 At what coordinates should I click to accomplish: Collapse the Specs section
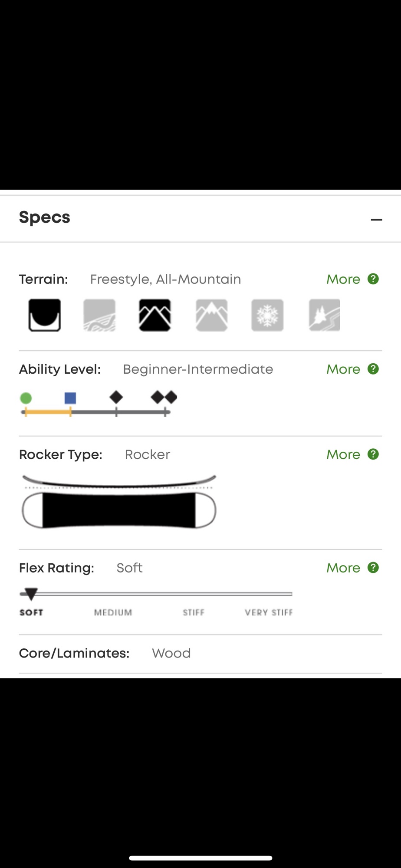tap(376, 220)
